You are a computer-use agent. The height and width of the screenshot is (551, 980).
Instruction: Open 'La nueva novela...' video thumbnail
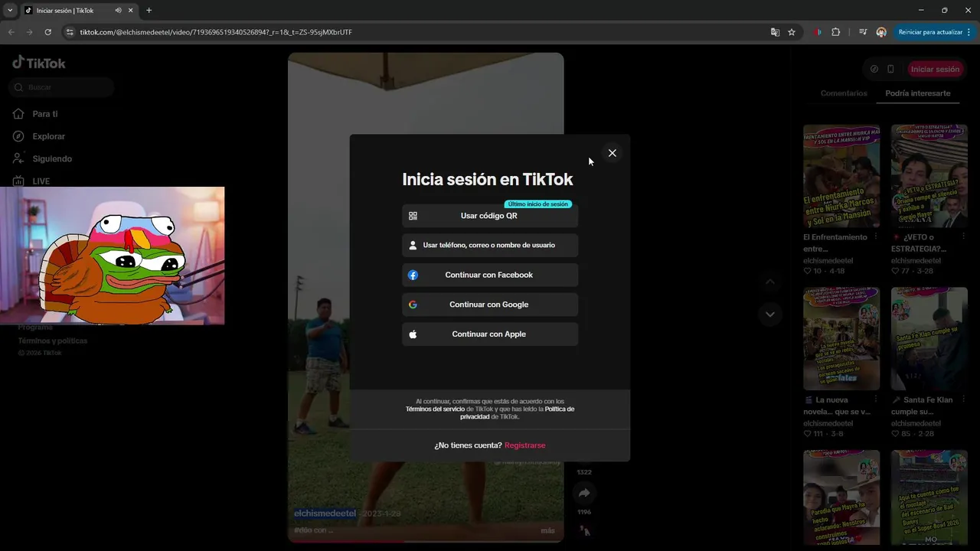841,339
